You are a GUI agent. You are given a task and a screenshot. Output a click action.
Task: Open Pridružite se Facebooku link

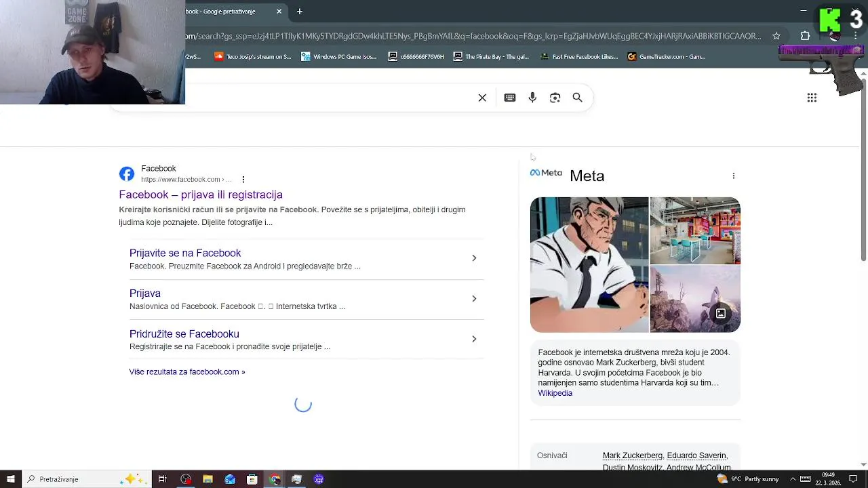(x=184, y=334)
